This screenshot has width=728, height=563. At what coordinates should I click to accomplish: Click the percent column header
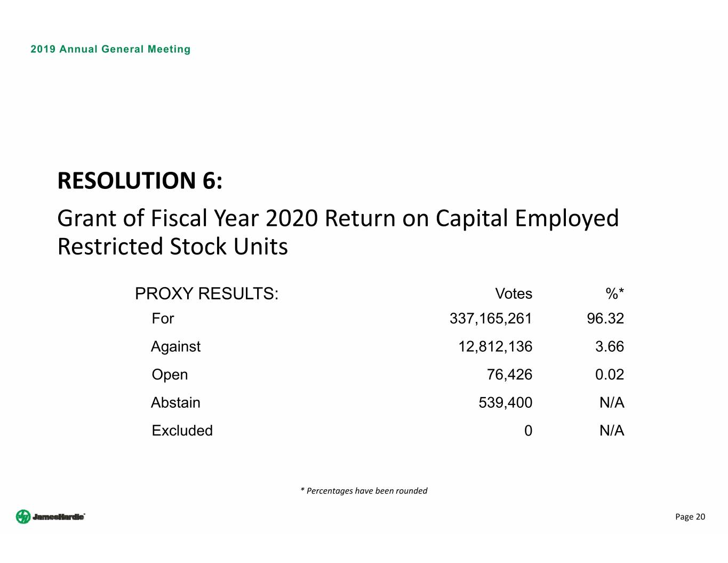point(614,294)
